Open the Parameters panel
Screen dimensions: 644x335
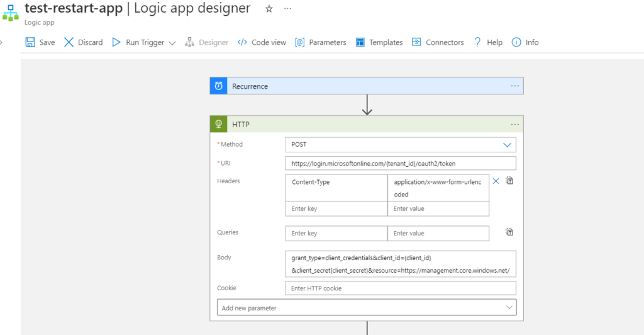320,42
